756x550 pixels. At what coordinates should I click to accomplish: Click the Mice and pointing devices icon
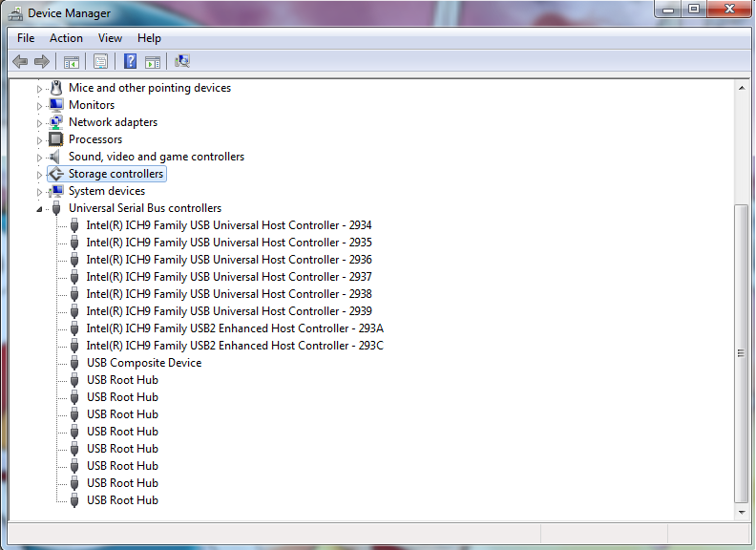tap(56, 88)
